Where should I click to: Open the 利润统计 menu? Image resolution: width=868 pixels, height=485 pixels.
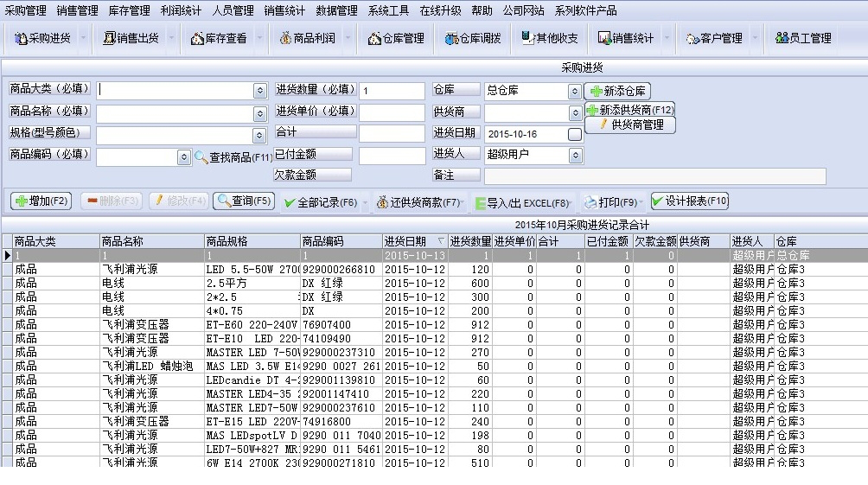tap(181, 10)
